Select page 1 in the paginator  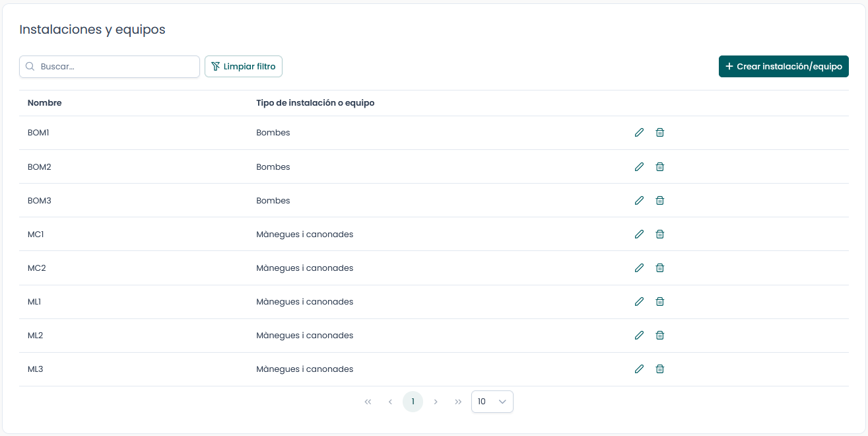413,402
